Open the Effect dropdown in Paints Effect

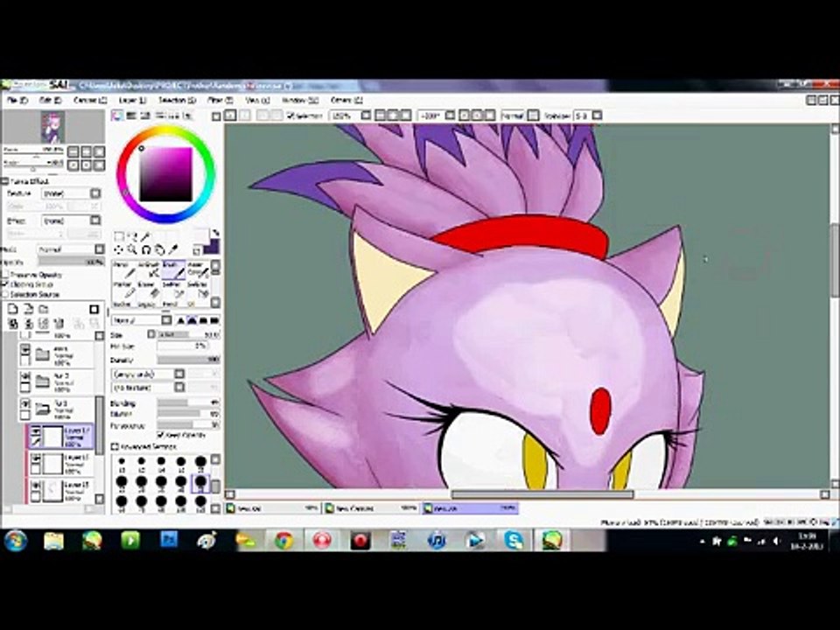coord(95,220)
